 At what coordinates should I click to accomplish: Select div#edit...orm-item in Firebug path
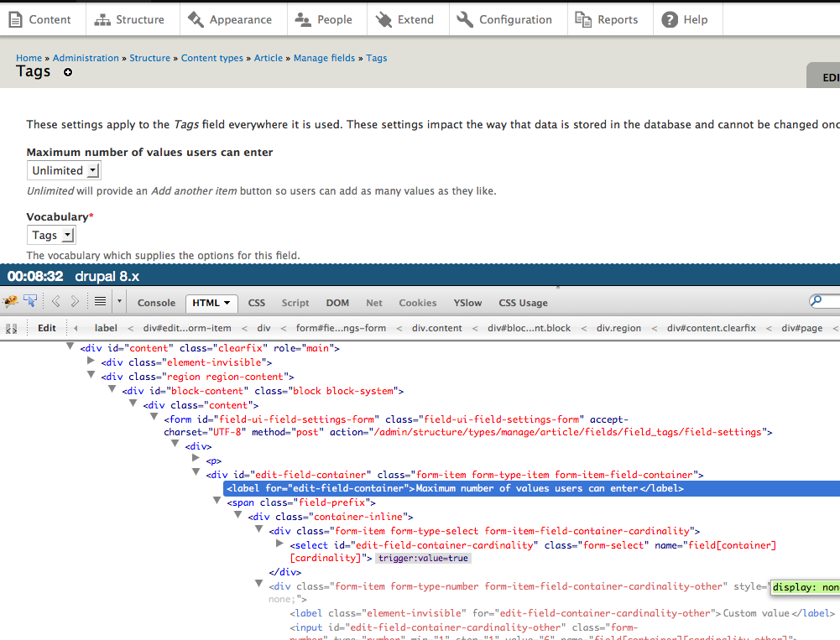pos(187,328)
